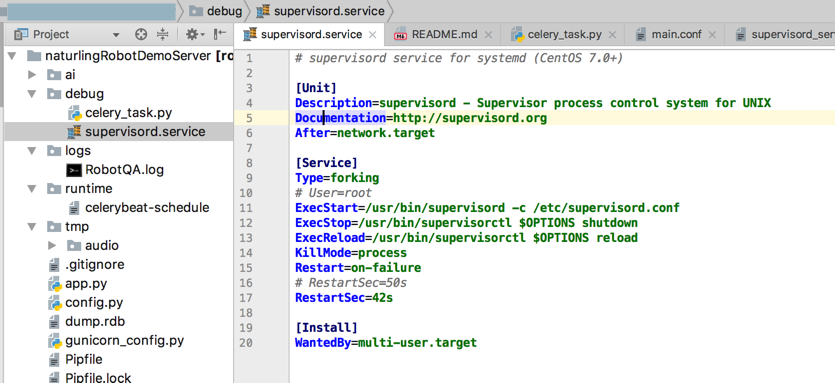Click the collapse all icon in Project panel
The width and height of the screenshot is (835, 383).
pos(162,35)
